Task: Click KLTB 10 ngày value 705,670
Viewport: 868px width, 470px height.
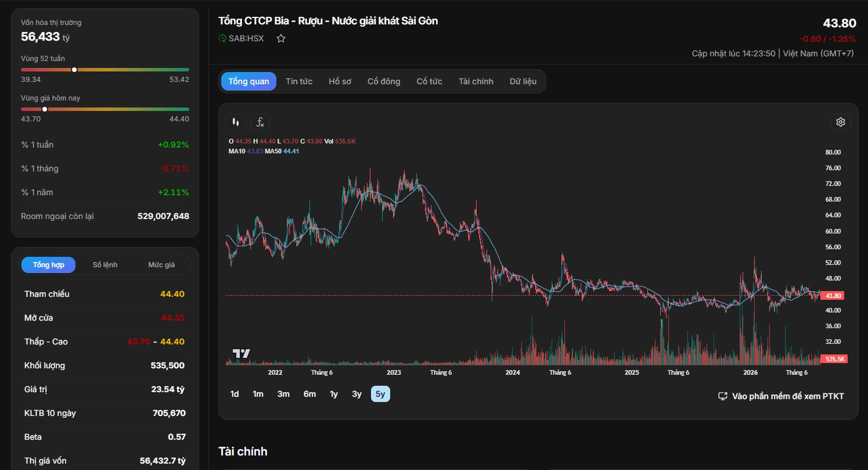Action: tap(169, 413)
